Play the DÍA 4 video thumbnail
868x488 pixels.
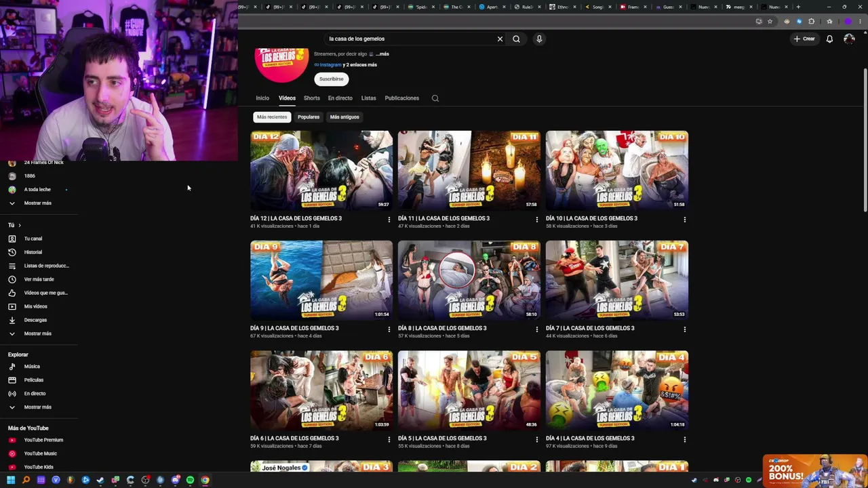[617, 390]
